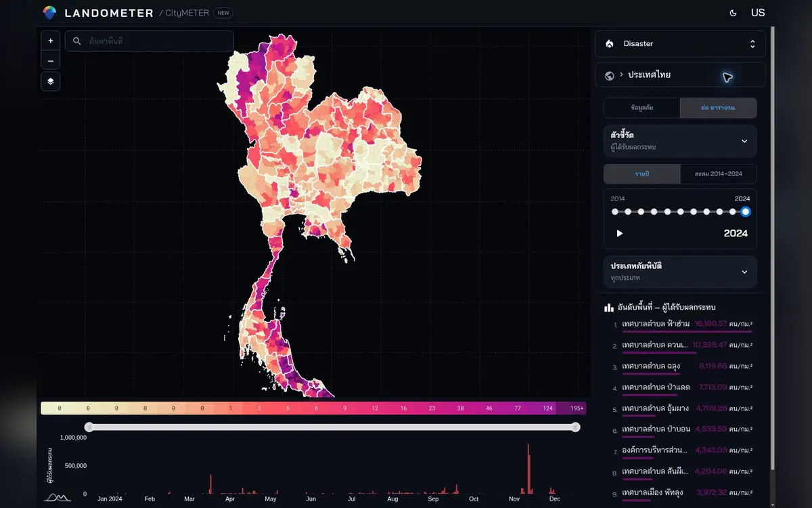Image resolution: width=812 pixels, height=508 pixels.
Task: Click the March spike bar in the chart
Action: pyautogui.click(x=210, y=484)
